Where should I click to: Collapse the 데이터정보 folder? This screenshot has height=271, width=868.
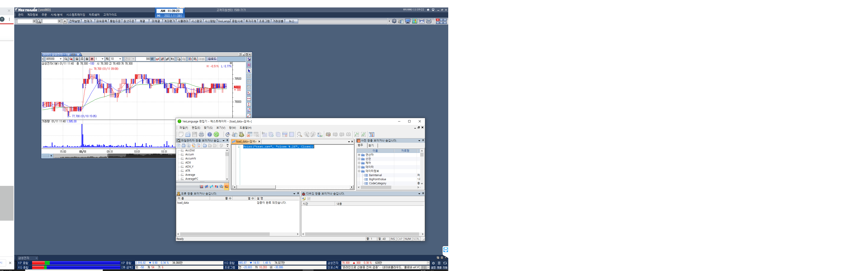(x=359, y=171)
